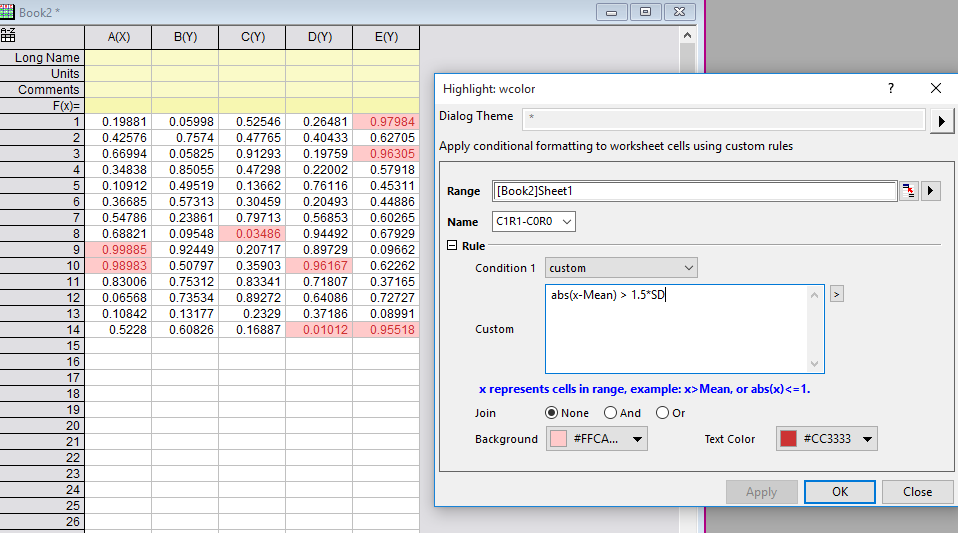Click into the Range input field
Screen dimensions: 958x533
coord(694,191)
